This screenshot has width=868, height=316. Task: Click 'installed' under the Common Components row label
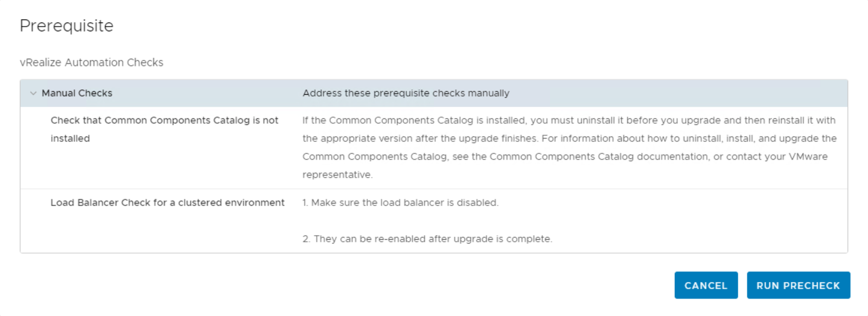[70, 138]
